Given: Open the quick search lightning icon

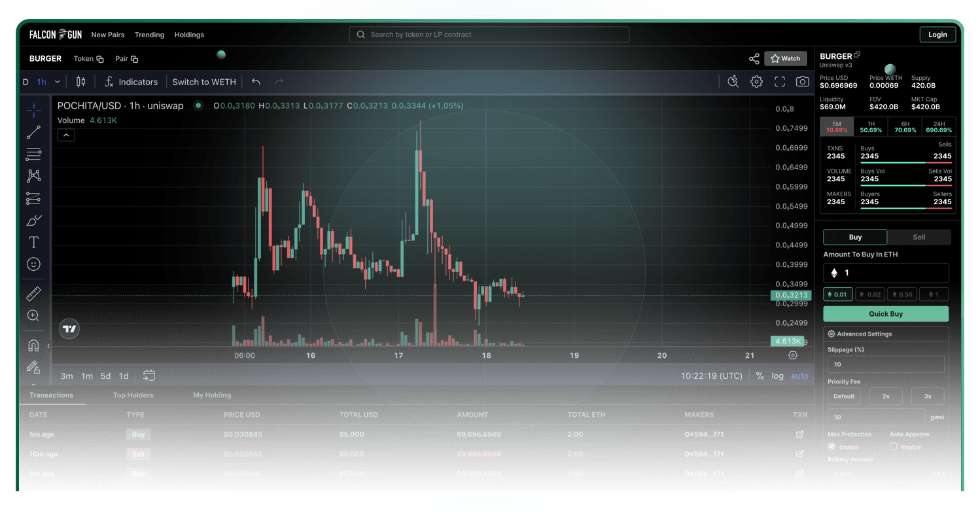Looking at the screenshot, I should pyautogui.click(x=733, y=82).
